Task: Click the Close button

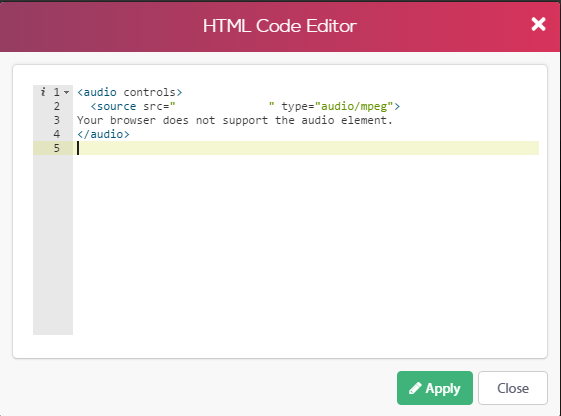Action: click(513, 388)
